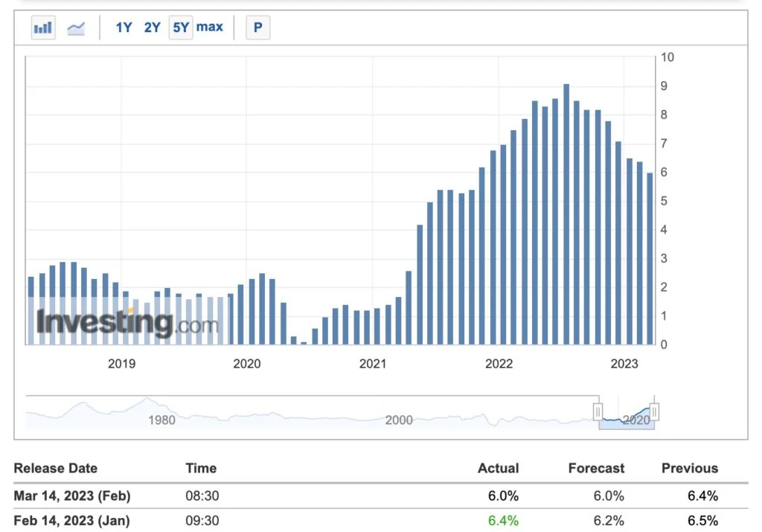
Task: Click the 2021 x-axis label
Action: coord(373,363)
